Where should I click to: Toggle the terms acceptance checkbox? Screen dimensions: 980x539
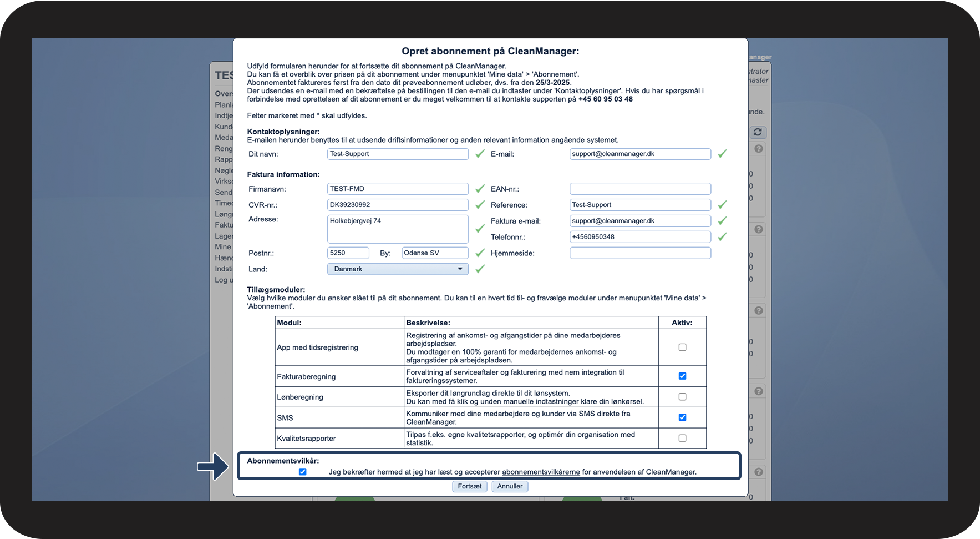(302, 472)
